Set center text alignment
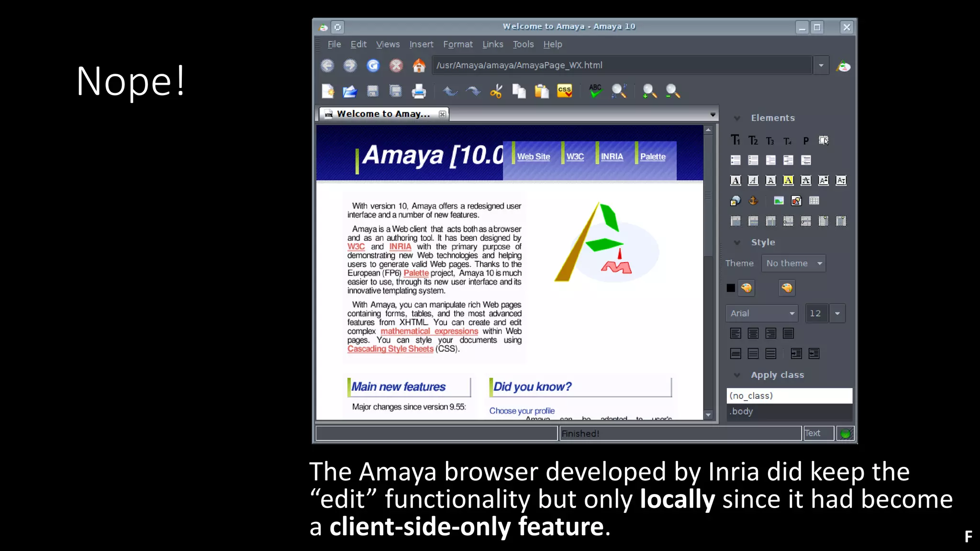Image resolution: width=980 pixels, height=551 pixels. click(753, 333)
